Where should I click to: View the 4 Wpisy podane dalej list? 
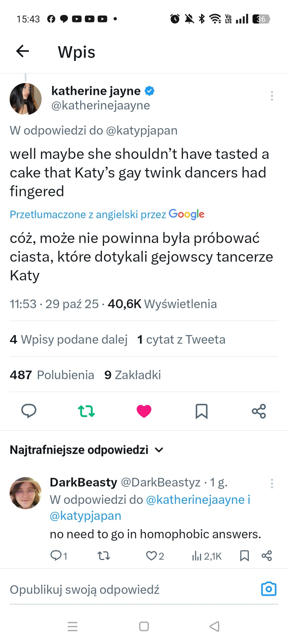tap(68, 340)
